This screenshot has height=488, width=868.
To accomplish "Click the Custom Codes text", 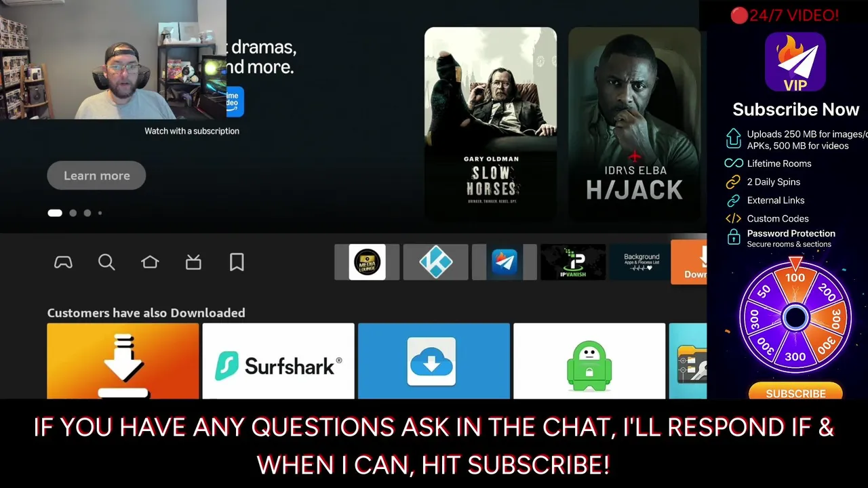I will pyautogui.click(x=778, y=218).
